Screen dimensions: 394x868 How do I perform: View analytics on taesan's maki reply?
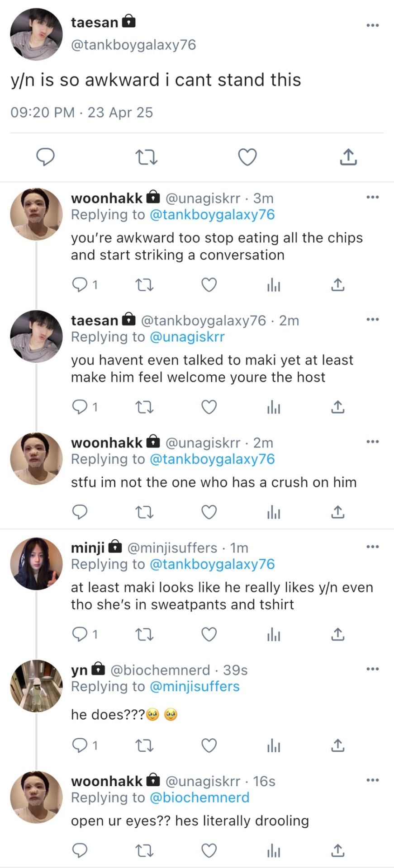coord(274,407)
